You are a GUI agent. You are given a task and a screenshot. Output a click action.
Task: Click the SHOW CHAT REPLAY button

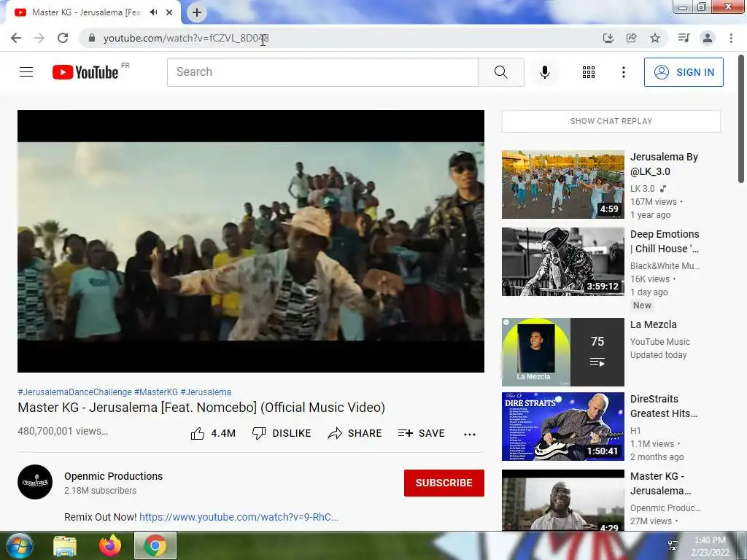611,121
